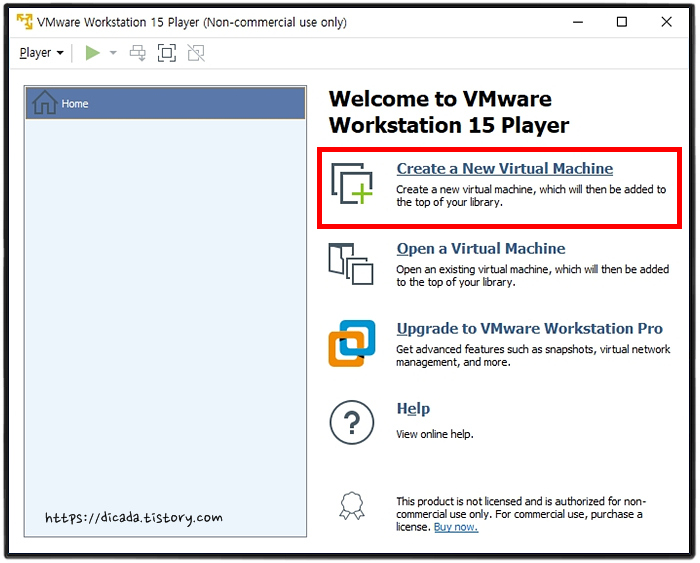
Task: Click the Buy now link
Action: click(x=456, y=527)
